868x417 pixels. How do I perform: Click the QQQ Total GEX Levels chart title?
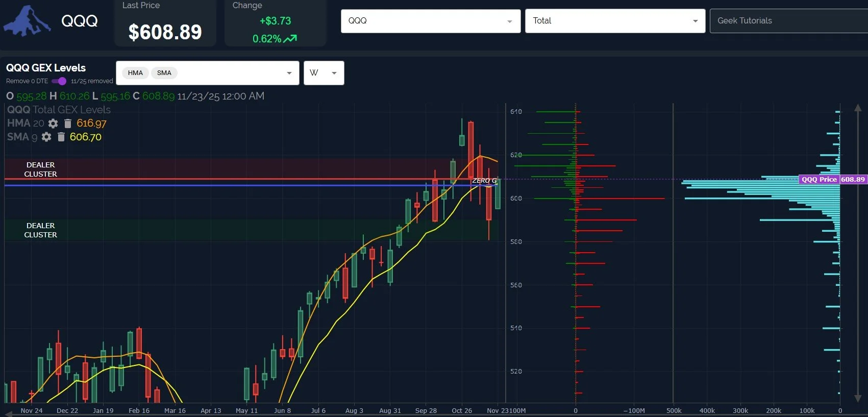[59, 110]
